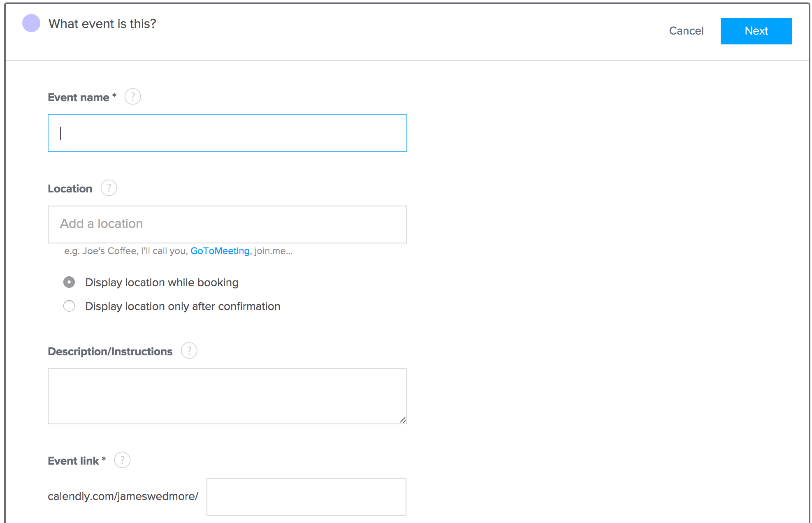
Task: Cancel the event creation
Action: point(686,31)
